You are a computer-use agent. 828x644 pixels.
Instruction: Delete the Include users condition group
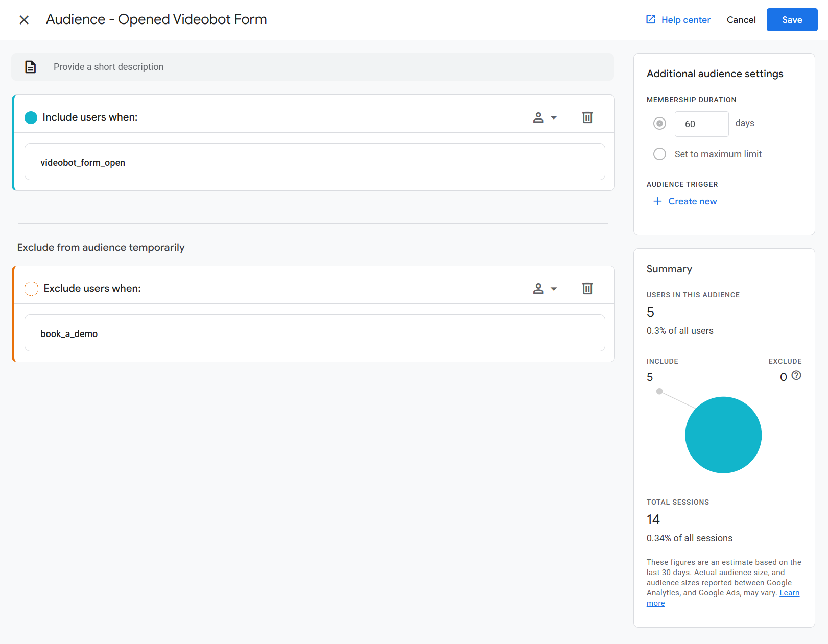587,117
